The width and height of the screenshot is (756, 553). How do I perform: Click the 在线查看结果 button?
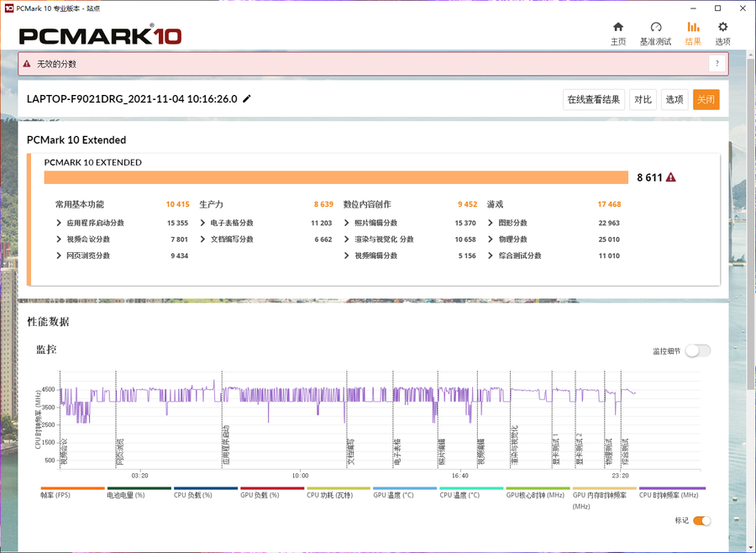point(593,100)
